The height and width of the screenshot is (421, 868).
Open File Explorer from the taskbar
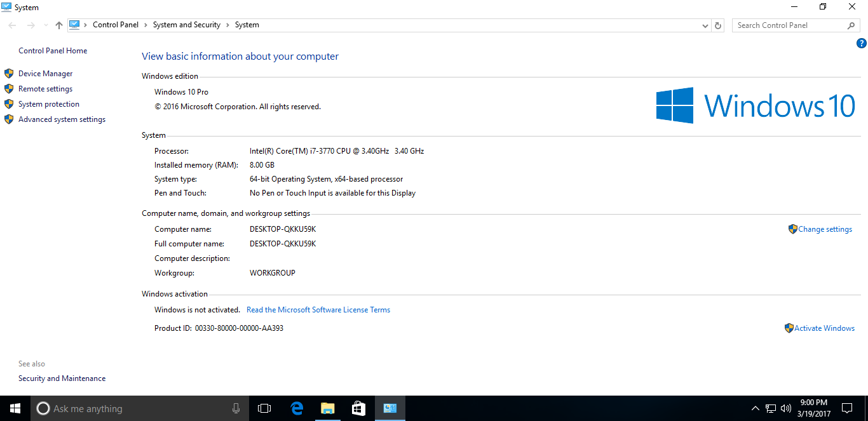click(x=327, y=408)
